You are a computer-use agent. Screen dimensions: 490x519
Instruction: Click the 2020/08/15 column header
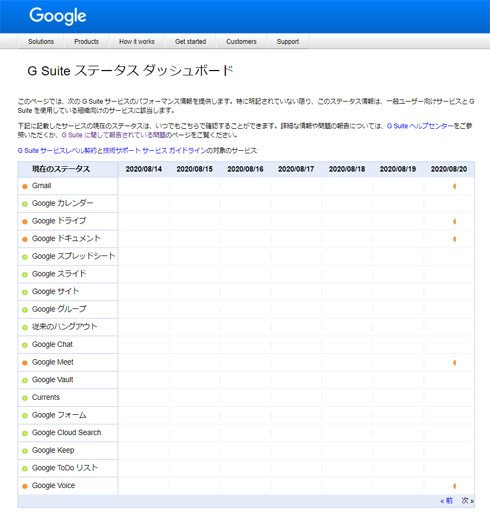pyautogui.click(x=194, y=169)
